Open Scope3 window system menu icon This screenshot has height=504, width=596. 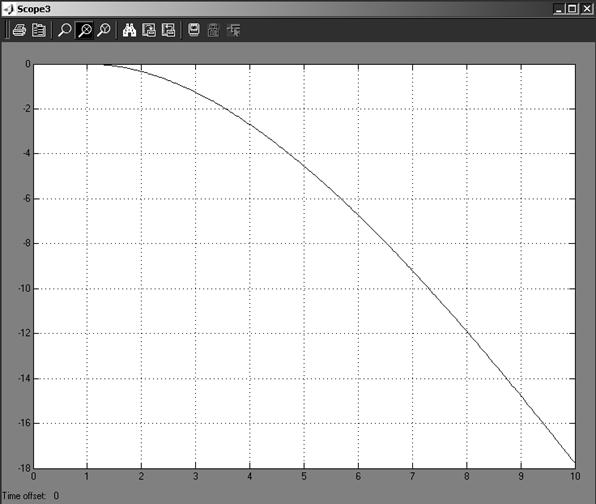(x=8, y=9)
